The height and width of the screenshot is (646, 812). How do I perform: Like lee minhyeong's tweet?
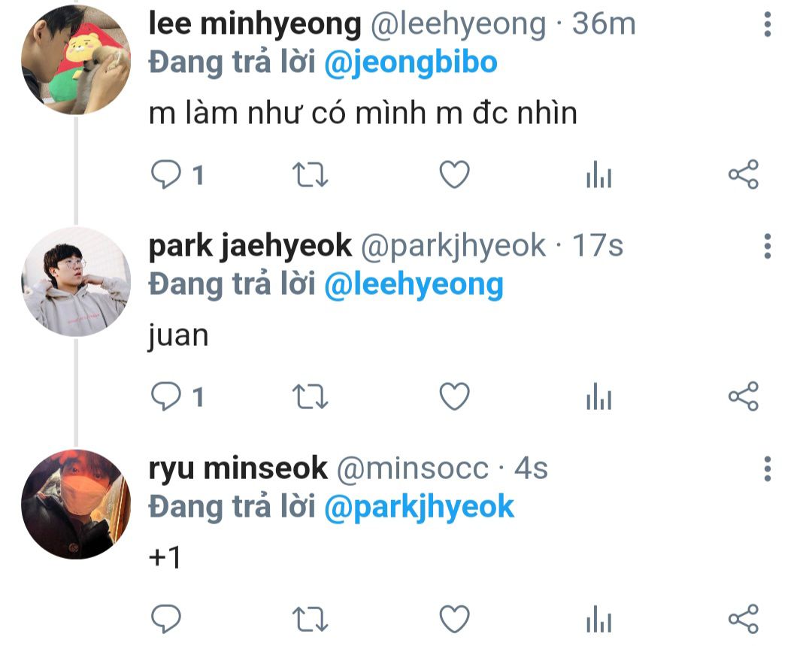454,174
